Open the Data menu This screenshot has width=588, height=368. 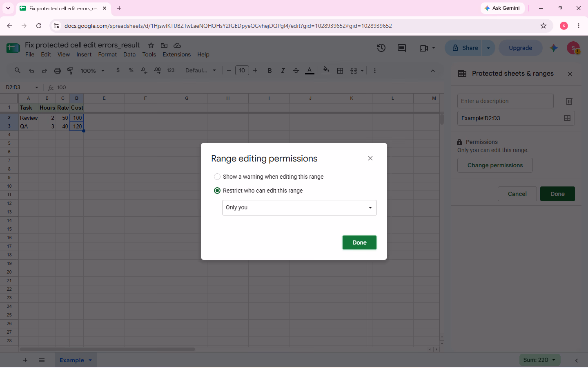pos(129,54)
